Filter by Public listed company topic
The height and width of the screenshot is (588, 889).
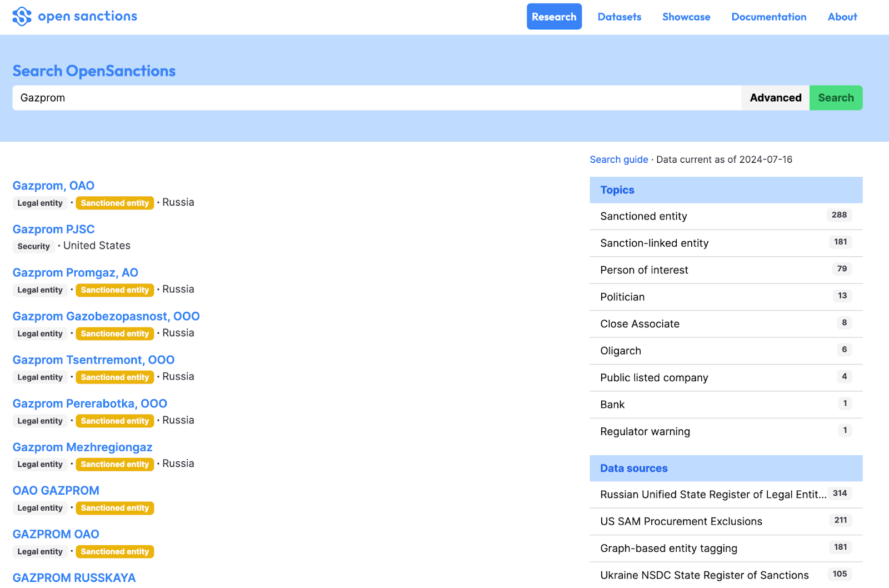726,378
